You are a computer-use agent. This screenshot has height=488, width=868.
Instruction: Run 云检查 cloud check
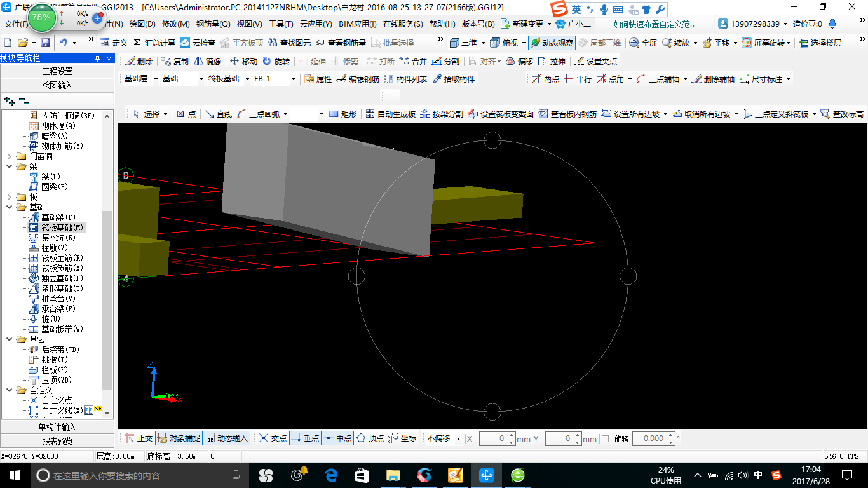pos(198,43)
